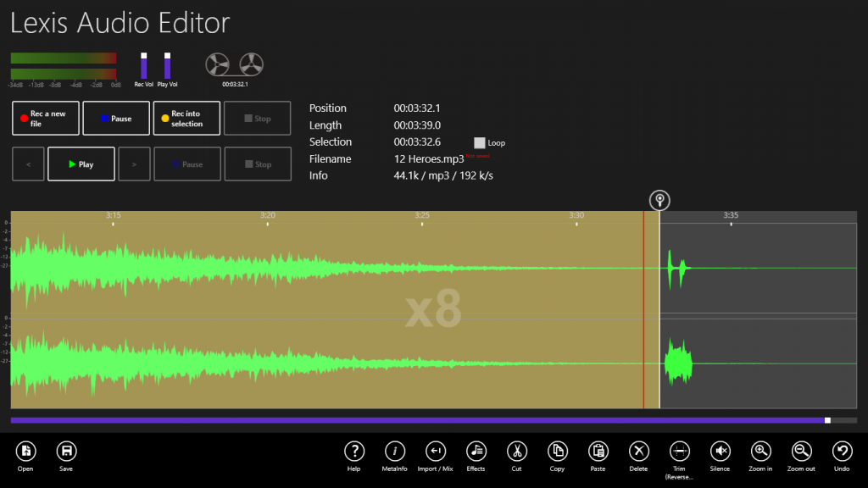Select Rec into selection
The height and width of the screenshot is (488, 868).
[x=186, y=118]
